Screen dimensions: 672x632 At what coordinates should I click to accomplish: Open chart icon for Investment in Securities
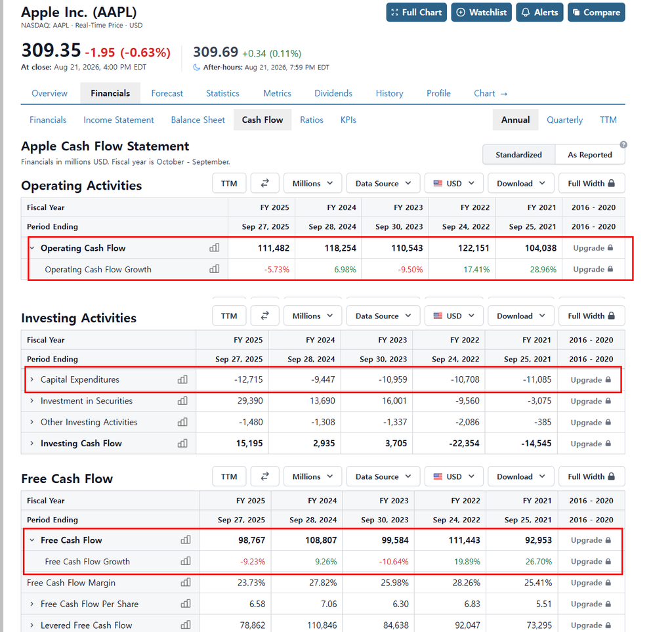(x=182, y=400)
